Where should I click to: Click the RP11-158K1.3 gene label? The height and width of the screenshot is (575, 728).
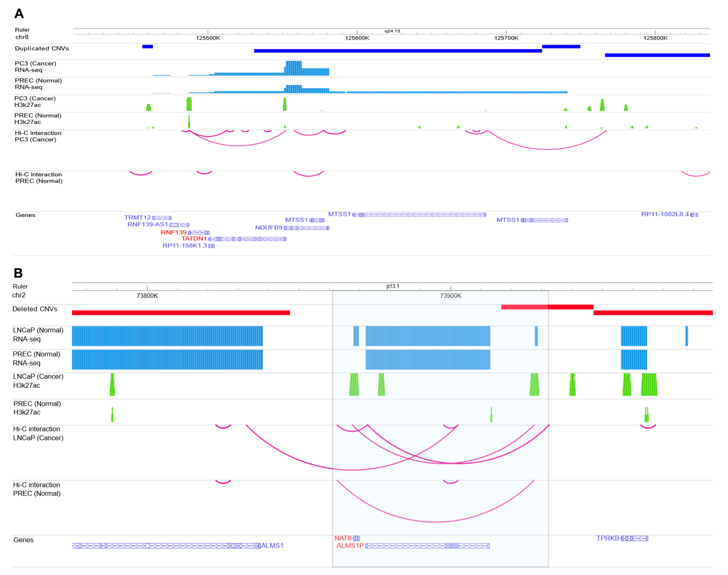pos(185,246)
